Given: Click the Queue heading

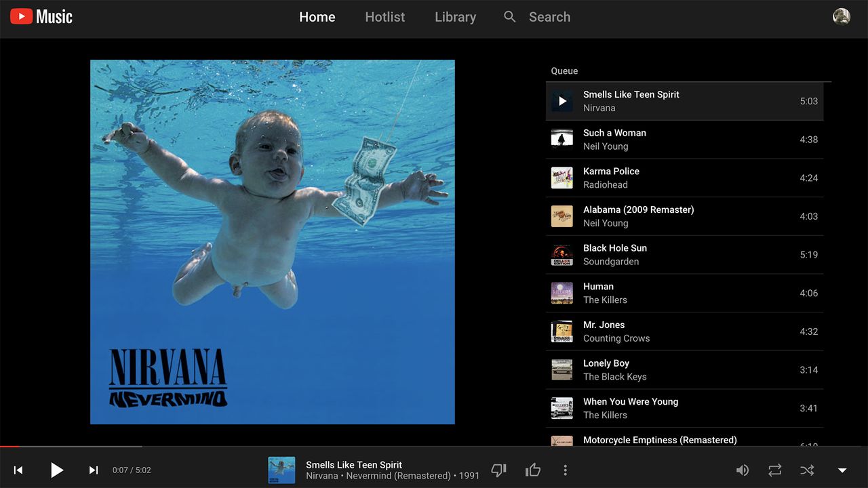Looking at the screenshot, I should pyautogui.click(x=564, y=70).
